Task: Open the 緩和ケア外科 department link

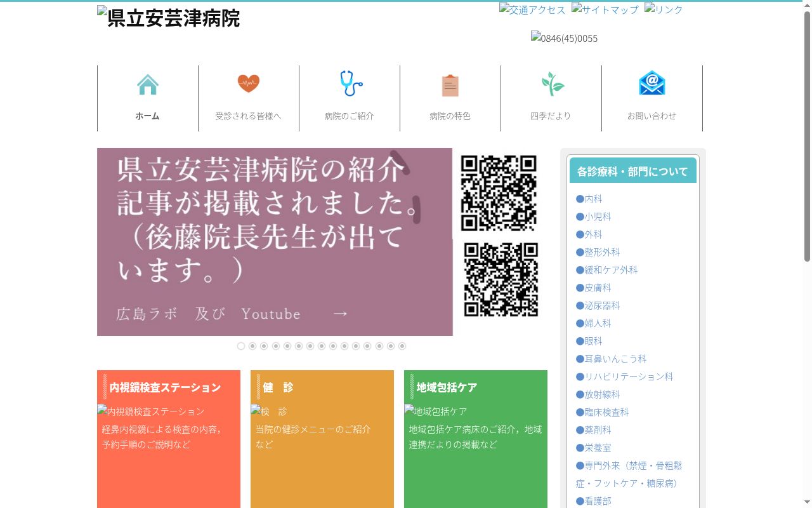Action: (x=607, y=270)
